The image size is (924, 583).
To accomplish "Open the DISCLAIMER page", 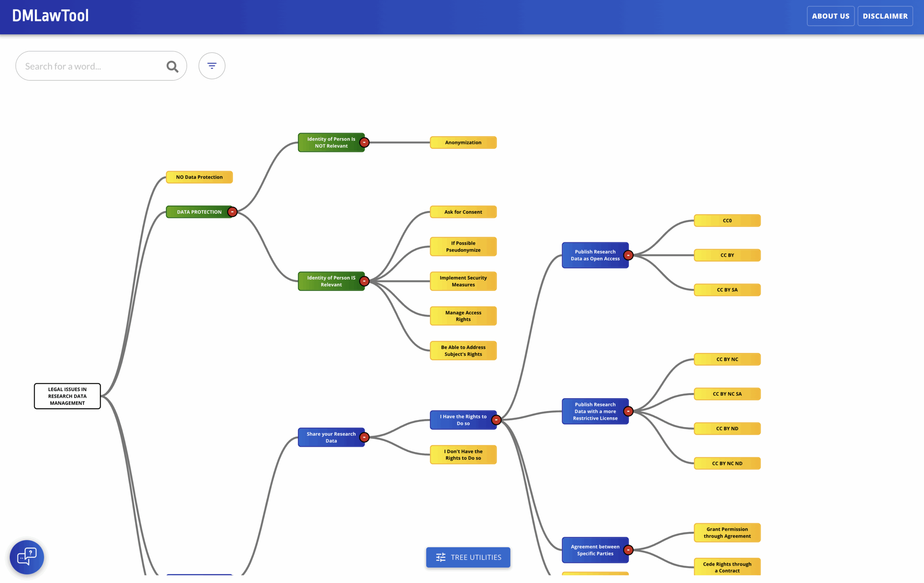I will [x=885, y=16].
